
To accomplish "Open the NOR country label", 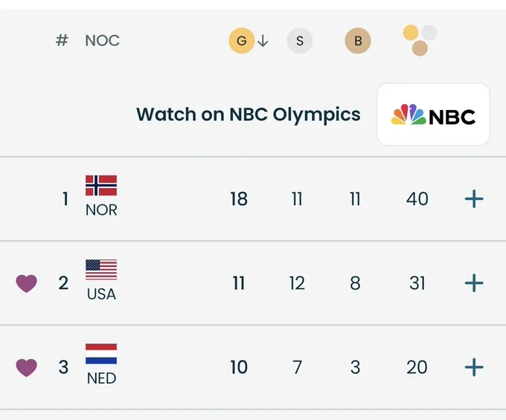I will tap(101, 210).
